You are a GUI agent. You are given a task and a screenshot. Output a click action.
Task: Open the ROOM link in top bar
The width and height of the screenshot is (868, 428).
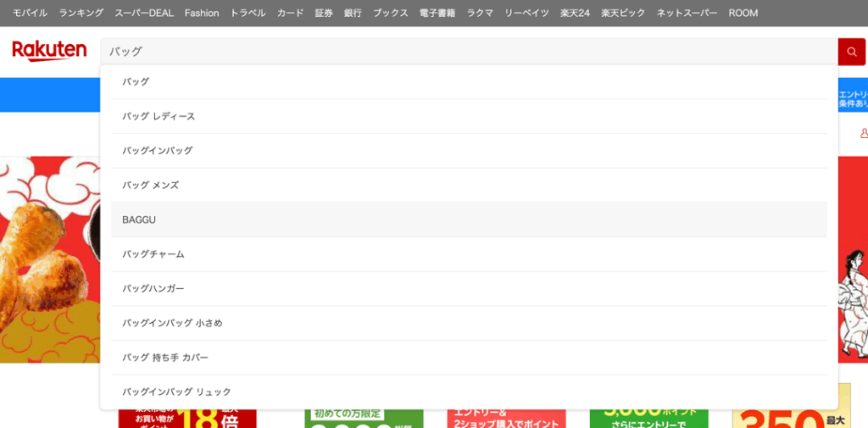(x=743, y=13)
